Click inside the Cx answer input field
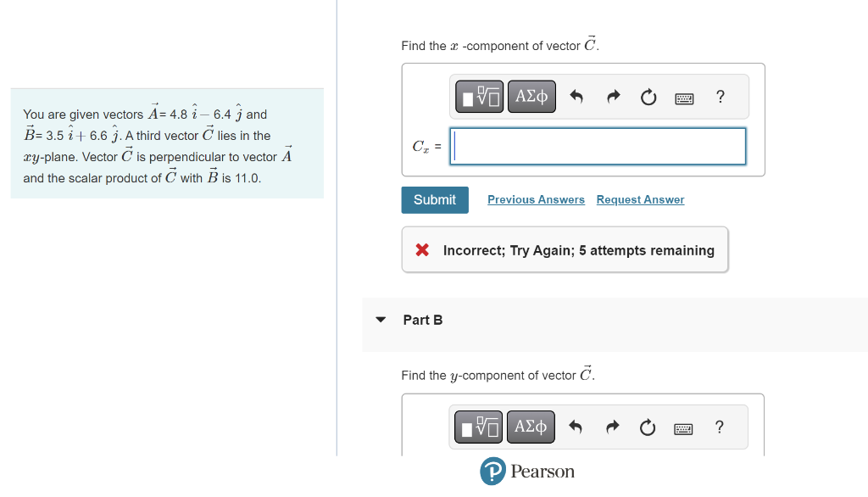 pyautogui.click(x=597, y=146)
